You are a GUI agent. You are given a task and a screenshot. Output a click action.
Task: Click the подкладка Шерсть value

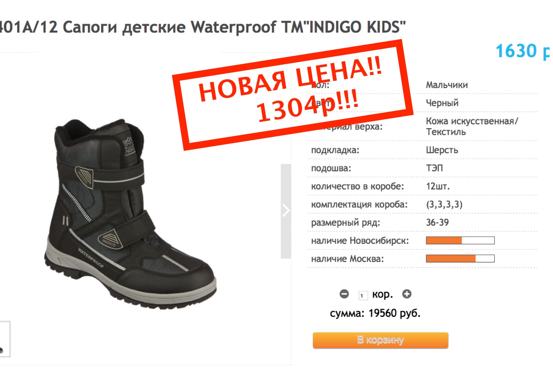442,150
